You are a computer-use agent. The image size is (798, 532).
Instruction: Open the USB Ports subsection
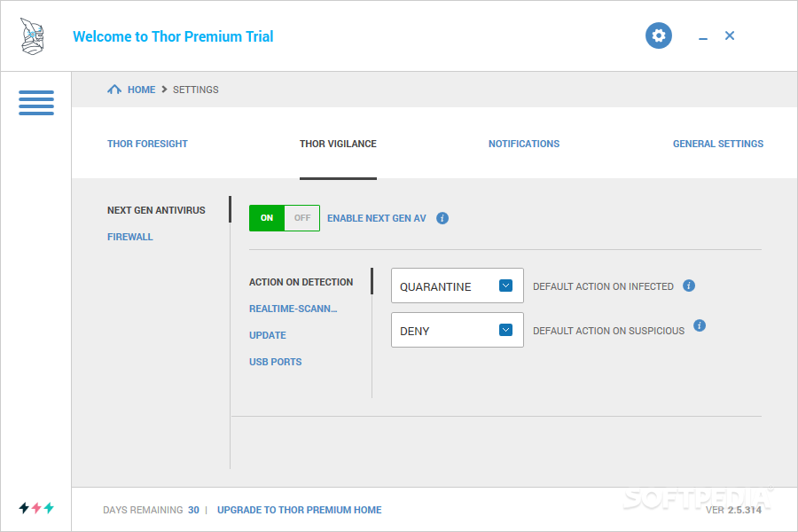click(276, 362)
